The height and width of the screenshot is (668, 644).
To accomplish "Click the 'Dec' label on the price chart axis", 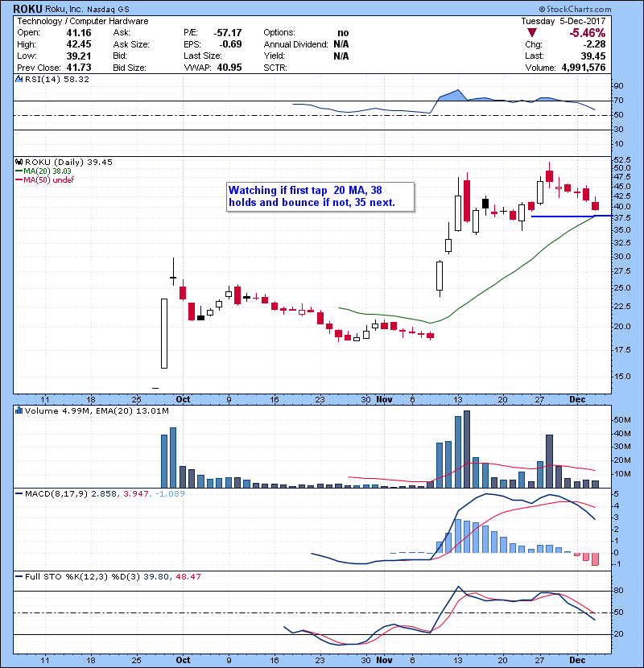I will click(x=577, y=399).
